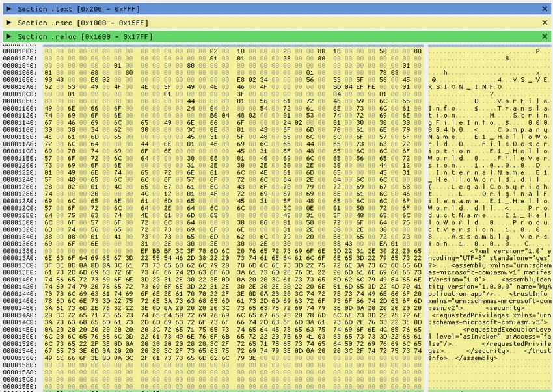Viewport: 553px width, 392px height.
Task: Click 'ncoding="UTF-8" standalone="yes"' ASCII text
Action: (x=490, y=258)
